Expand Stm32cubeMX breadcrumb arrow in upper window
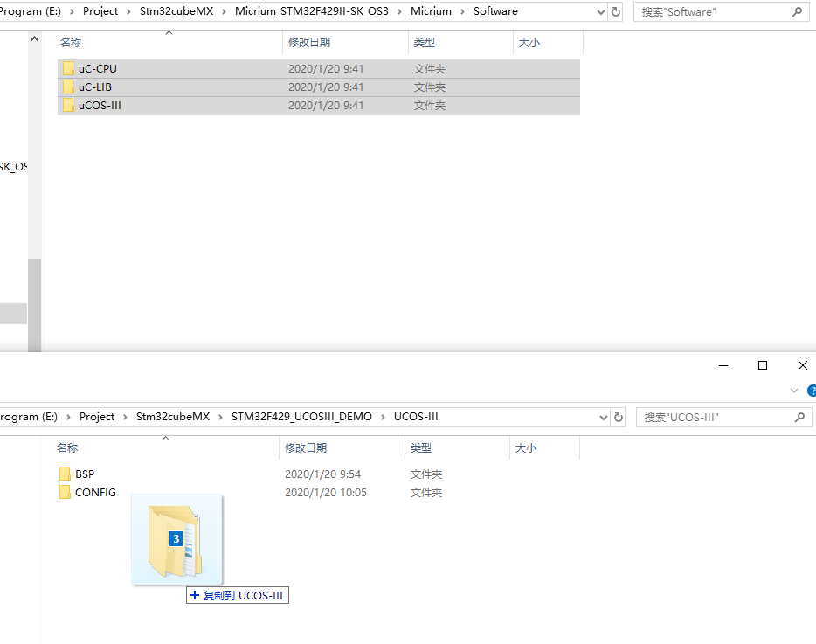This screenshot has height=644, width=816. (x=224, y=11)
